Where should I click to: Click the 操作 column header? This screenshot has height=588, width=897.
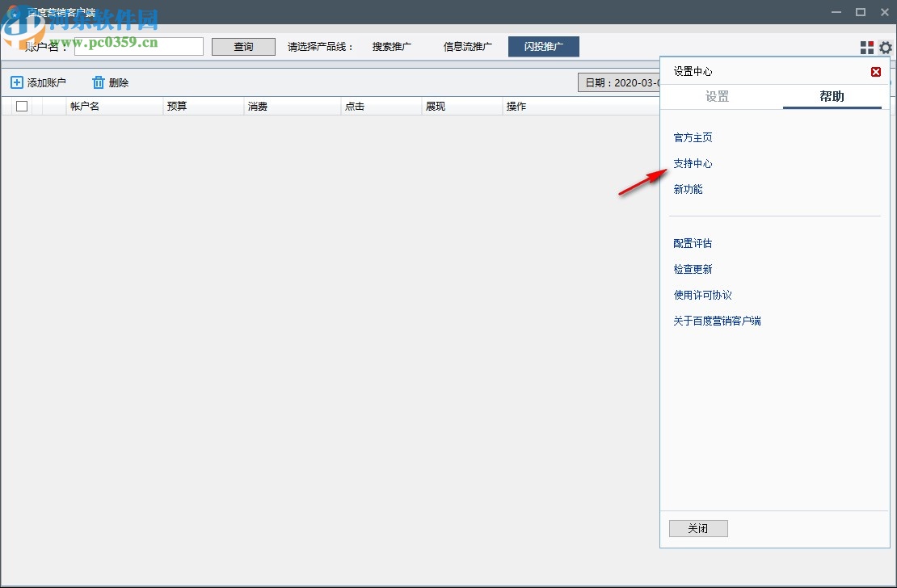[581, 106]
